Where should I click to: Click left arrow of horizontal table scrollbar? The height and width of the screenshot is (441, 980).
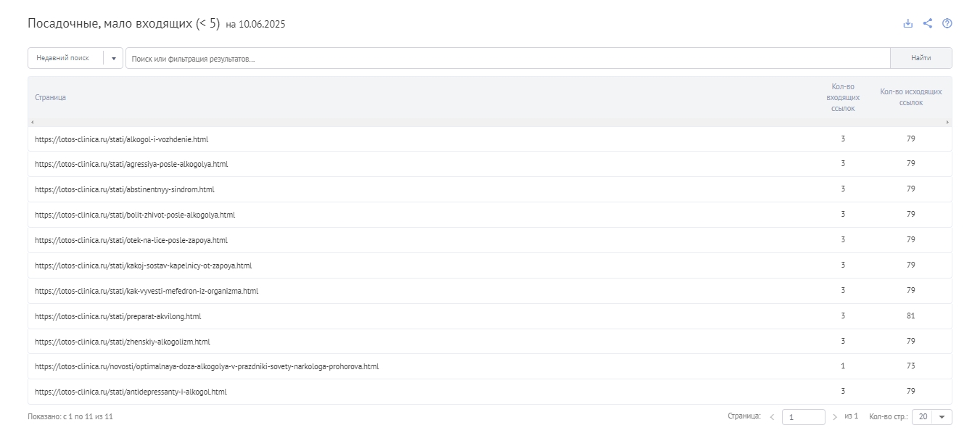tap(32, 122)
